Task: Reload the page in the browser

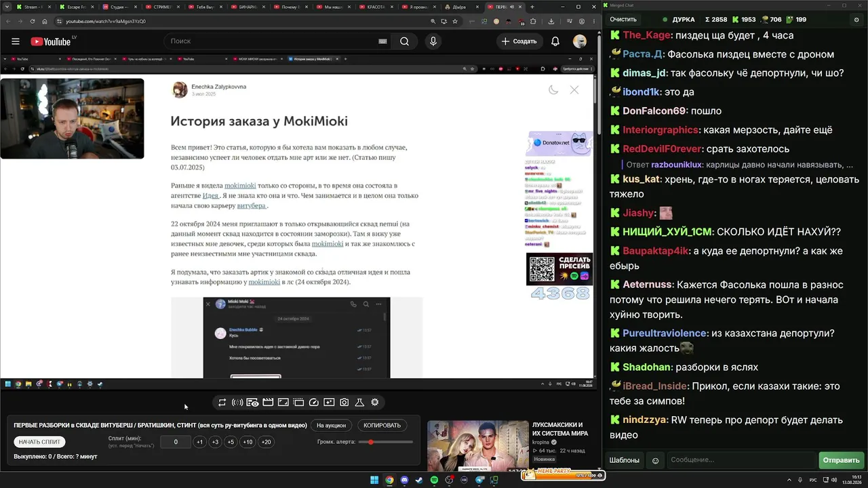Action: tap(31, 21)
